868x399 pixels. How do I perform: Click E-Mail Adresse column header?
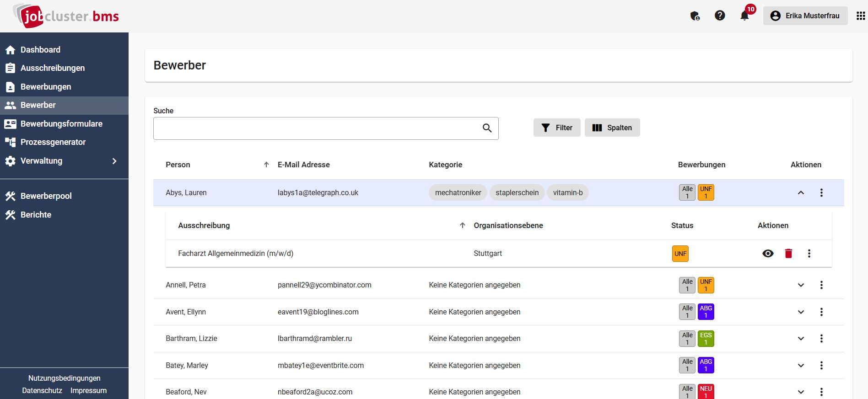click(304, 165)
